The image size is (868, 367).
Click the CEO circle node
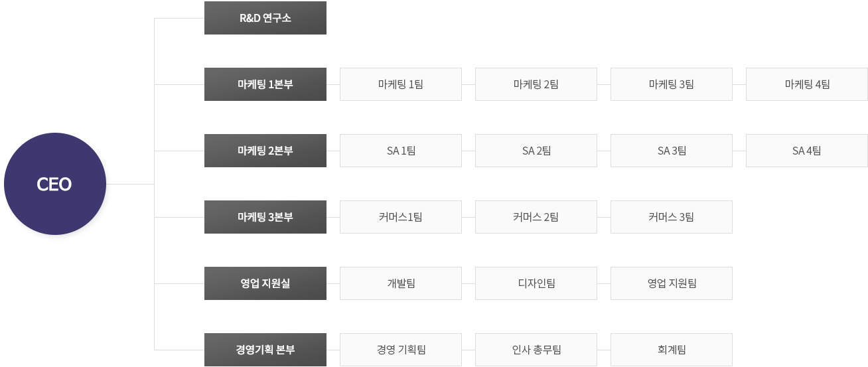coord(55,184)
